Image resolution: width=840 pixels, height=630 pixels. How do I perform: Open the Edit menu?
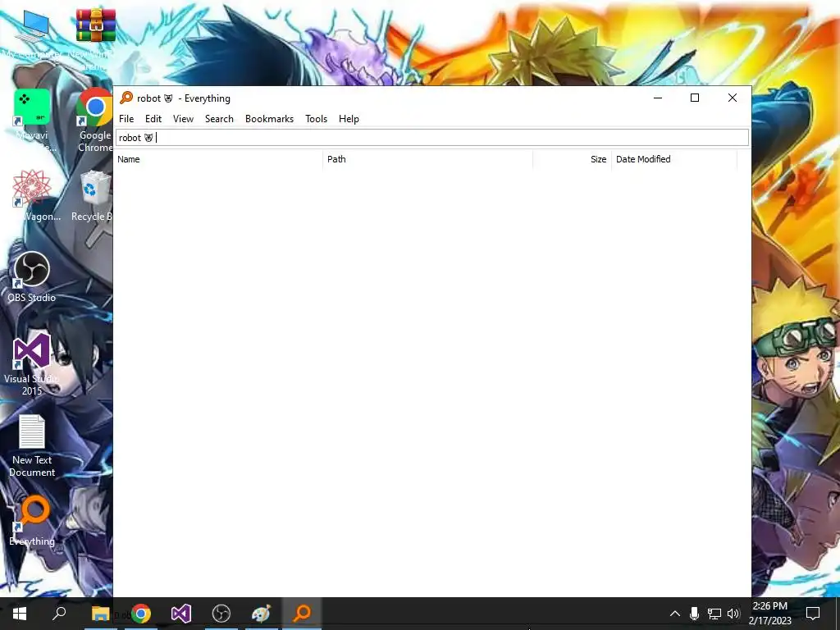click(x=153, y=119)
